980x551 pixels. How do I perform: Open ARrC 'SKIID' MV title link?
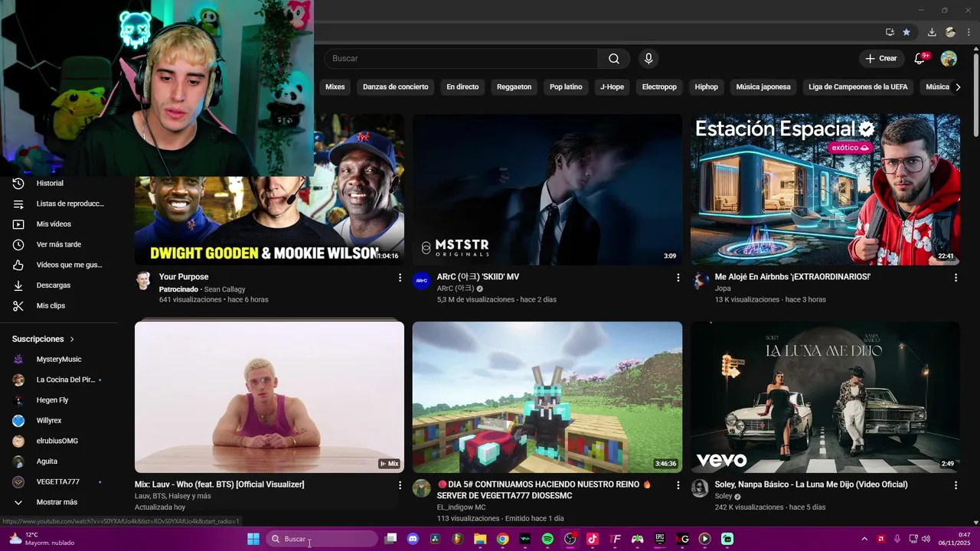point(478,277)
